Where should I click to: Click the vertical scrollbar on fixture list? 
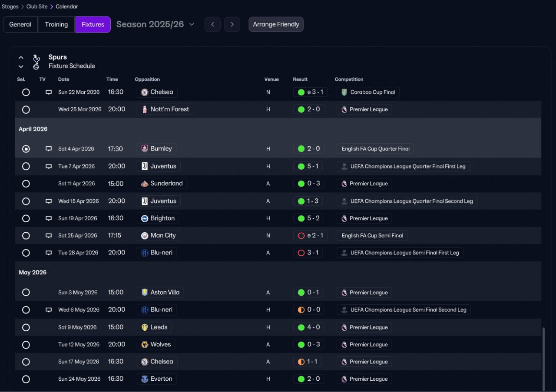pyautogui.click(x=543, y=358)
